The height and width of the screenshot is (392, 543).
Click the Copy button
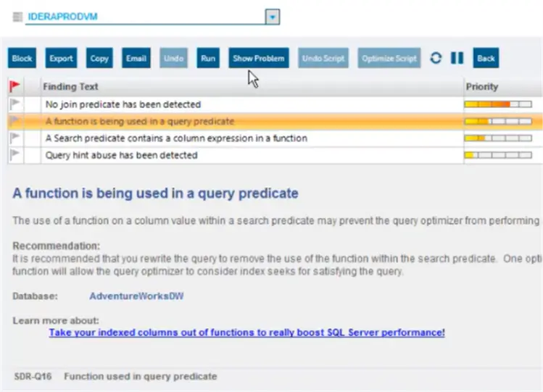[99, 58]
